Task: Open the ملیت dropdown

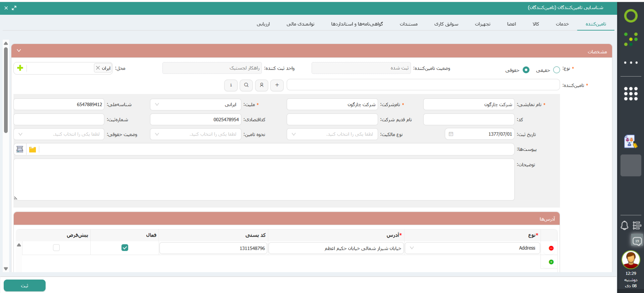Action: click(x=196, y=105)
